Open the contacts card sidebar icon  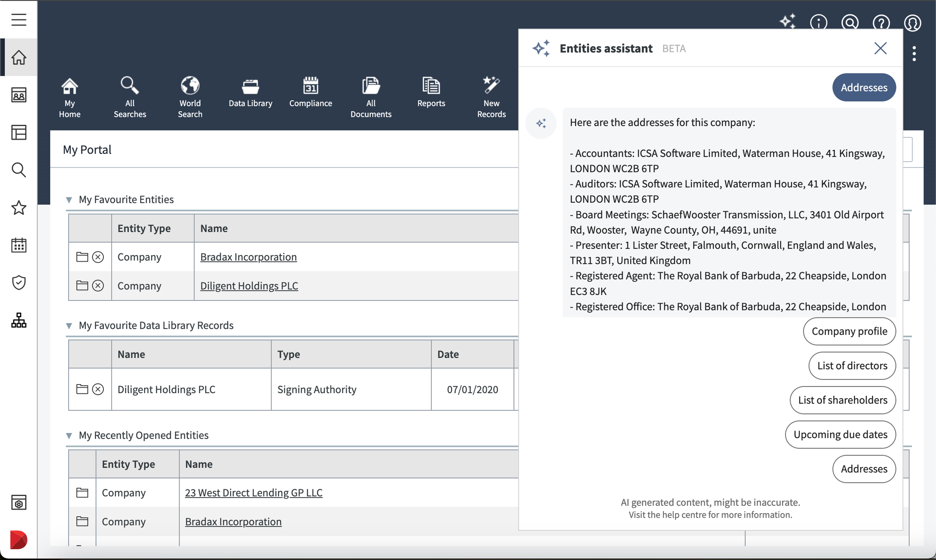[x=19, y=95]
